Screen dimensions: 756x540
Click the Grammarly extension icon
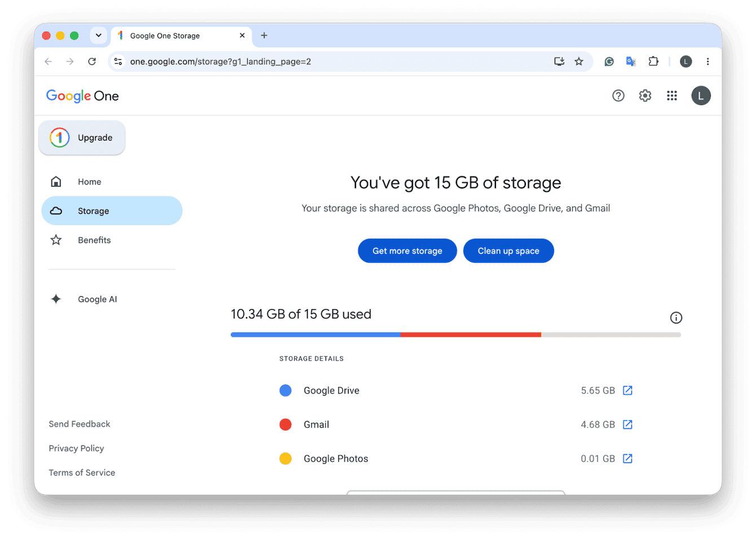pyautogui.click(x=609, y=62)
